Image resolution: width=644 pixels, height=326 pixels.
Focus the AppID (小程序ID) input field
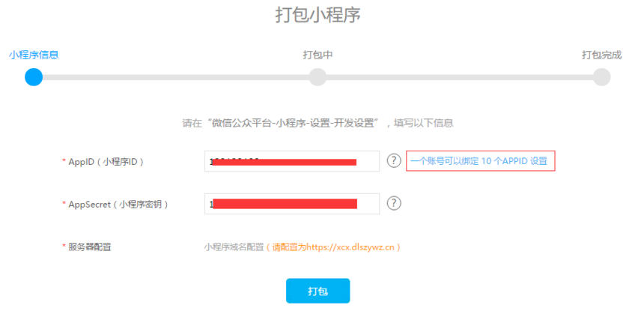tap(291, 161)
